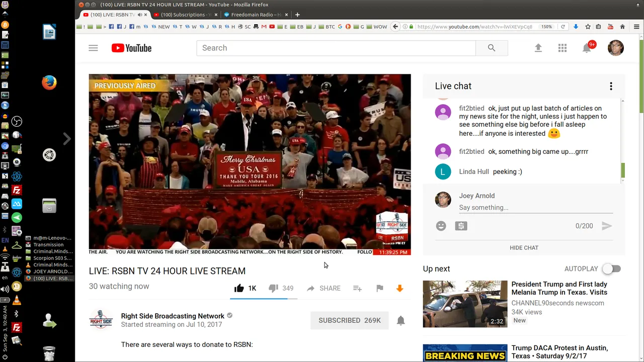Open the Right Side Broadcasting Network channel link
This screenshot has height=362, width=644.
pos(173,316)
